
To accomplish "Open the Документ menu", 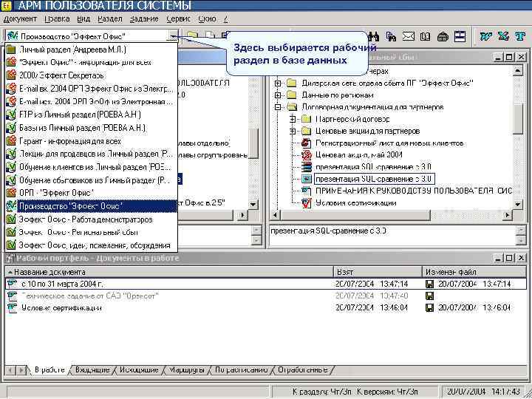I will tap(20, 19).
